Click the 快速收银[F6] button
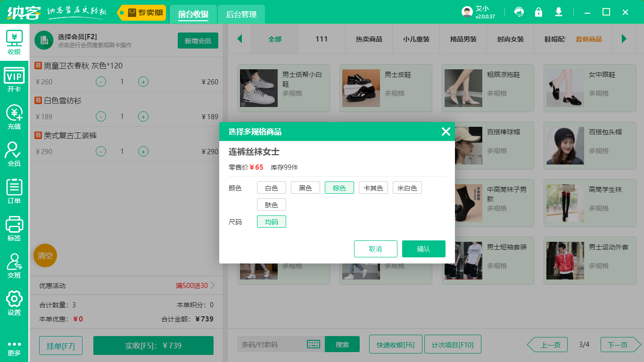The height and width of the screenshot is (362, 644). point(396,345)
